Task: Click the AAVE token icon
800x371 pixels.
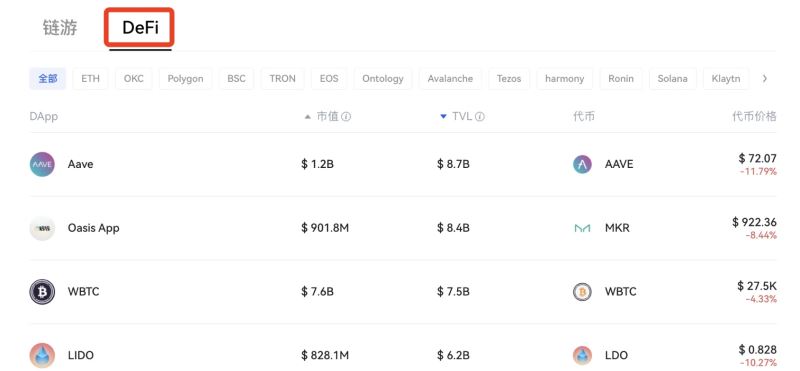Action: tap(582, 164)
